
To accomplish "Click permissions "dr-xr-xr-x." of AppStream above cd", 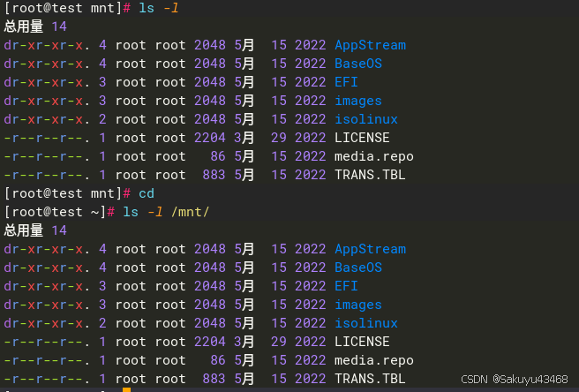I will tap(47, 45).
